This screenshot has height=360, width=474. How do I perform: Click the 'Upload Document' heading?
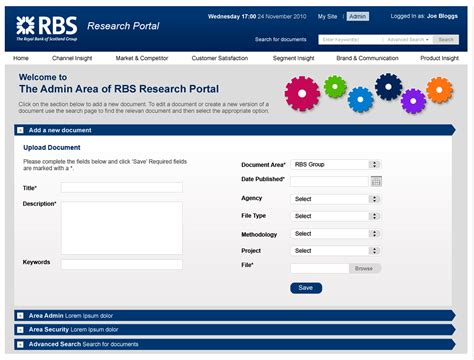52,147
